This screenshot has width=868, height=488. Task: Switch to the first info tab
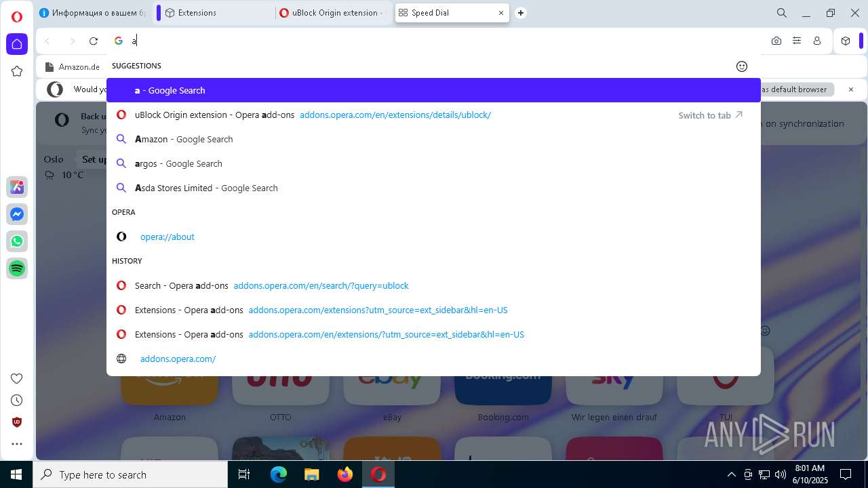[92, 13]
